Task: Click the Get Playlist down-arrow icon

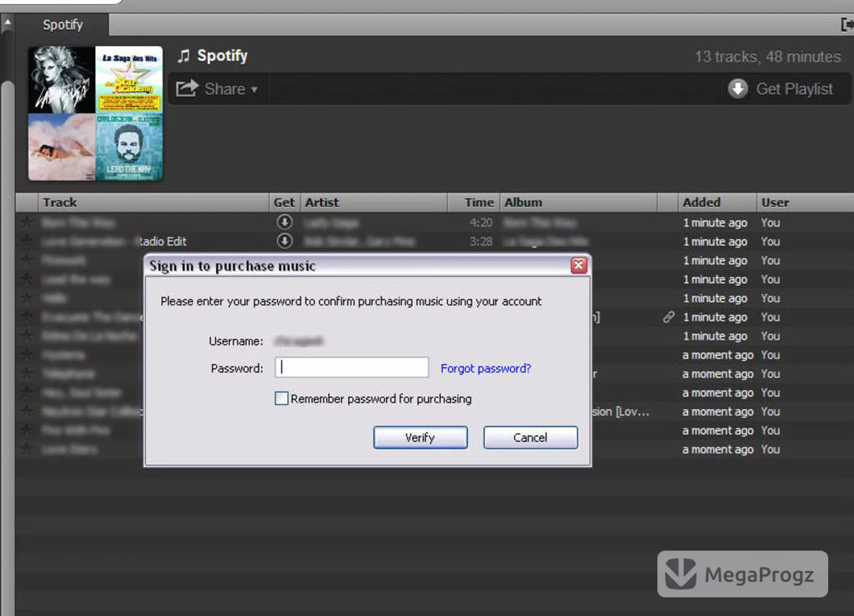Action: [738, 89]
